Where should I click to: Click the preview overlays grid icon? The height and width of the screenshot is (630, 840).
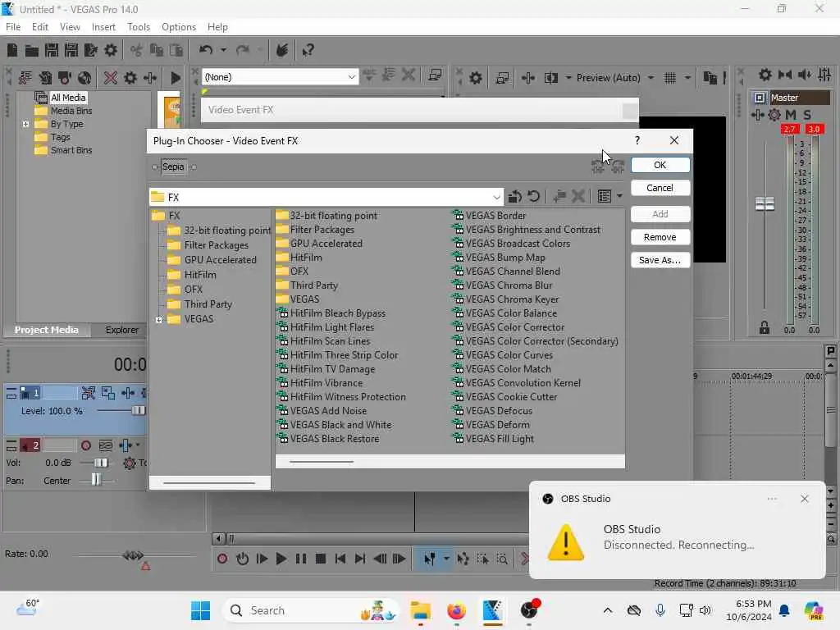pyautogui.click(x=669, y=78)
